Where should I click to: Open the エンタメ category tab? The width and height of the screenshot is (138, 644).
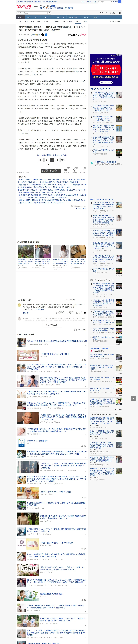click(47, 21)
